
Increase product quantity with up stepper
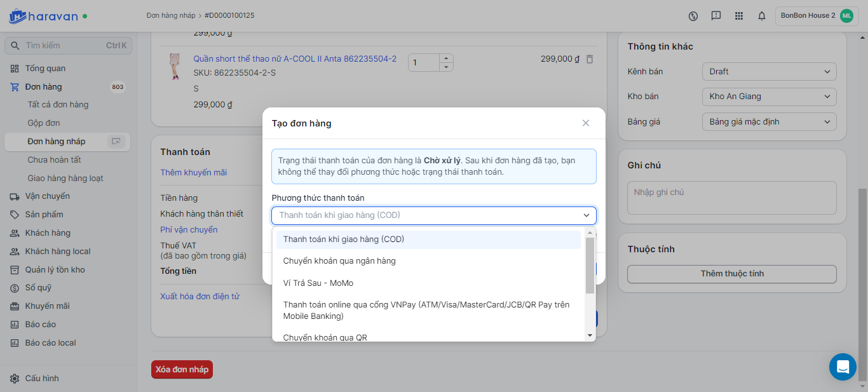point(446,58)
